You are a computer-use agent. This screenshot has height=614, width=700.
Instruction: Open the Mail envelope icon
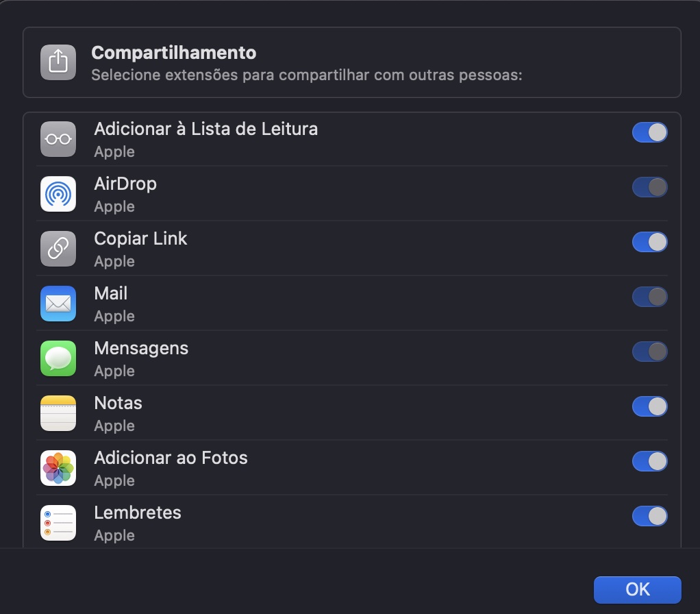(58, 304)
